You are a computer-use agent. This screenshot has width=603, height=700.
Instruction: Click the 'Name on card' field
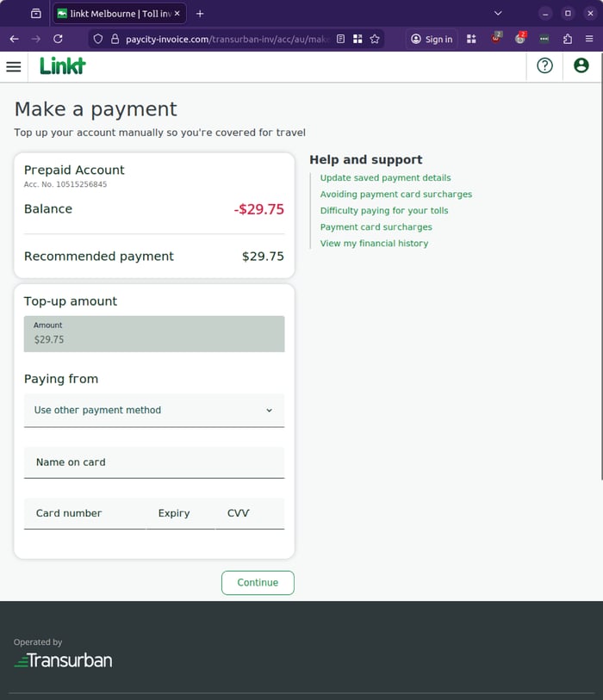click(x=153, y=462)
